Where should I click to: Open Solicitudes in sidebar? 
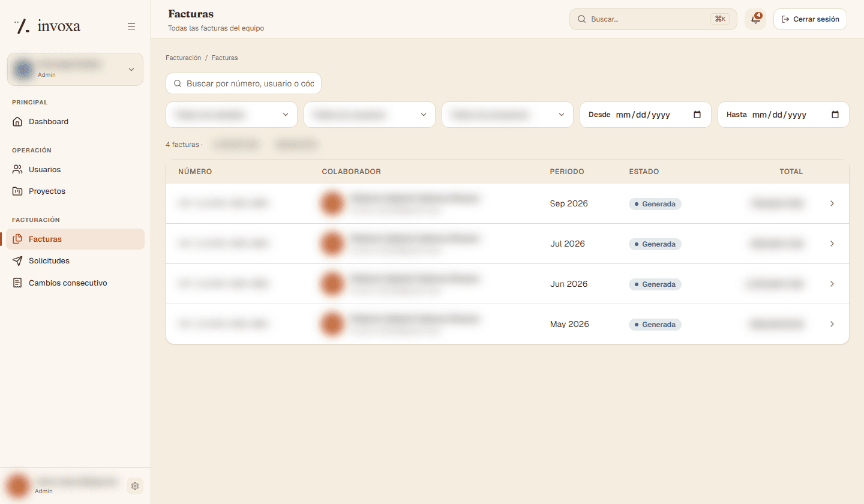[75, 261]
